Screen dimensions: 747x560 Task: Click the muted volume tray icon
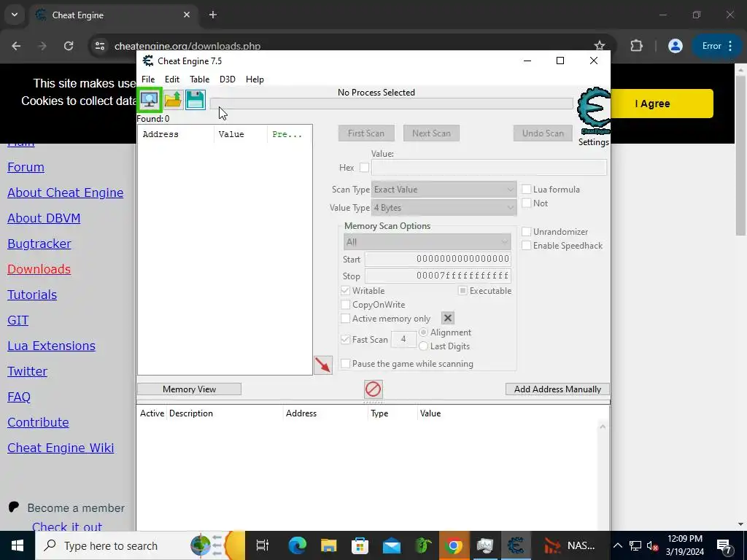click(653, 545)
